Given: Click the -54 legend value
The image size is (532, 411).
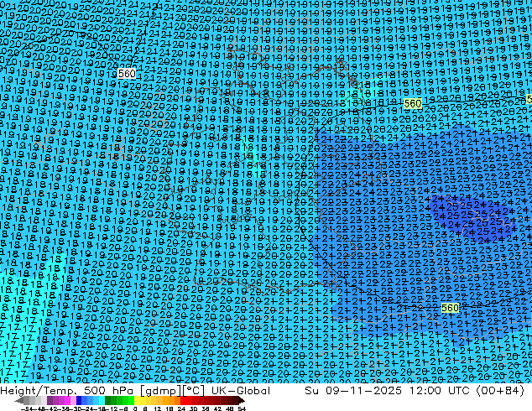Looking at the screenshot, I should click(x=27, y=408).
